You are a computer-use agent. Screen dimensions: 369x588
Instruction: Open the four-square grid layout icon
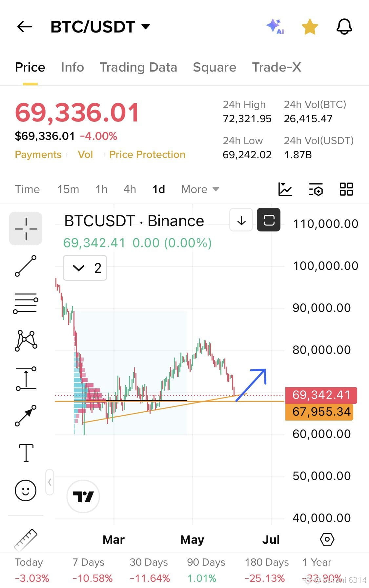(346, 189)
